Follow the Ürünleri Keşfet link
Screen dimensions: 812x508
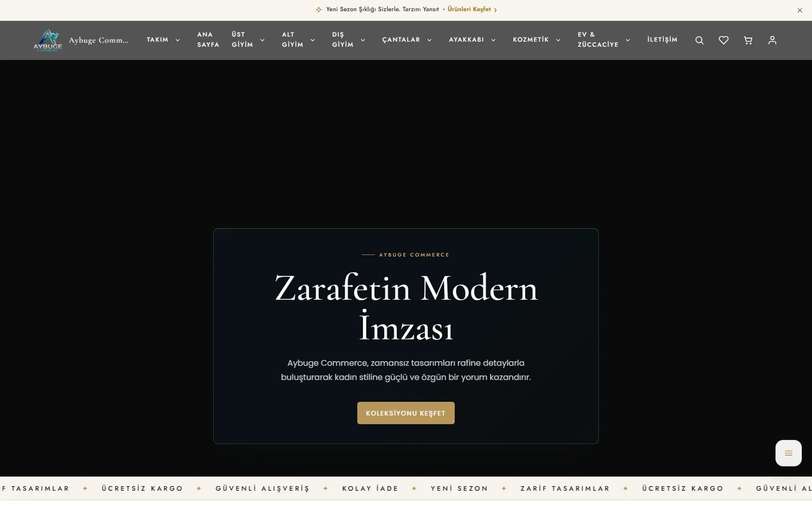tap(472, 10)
